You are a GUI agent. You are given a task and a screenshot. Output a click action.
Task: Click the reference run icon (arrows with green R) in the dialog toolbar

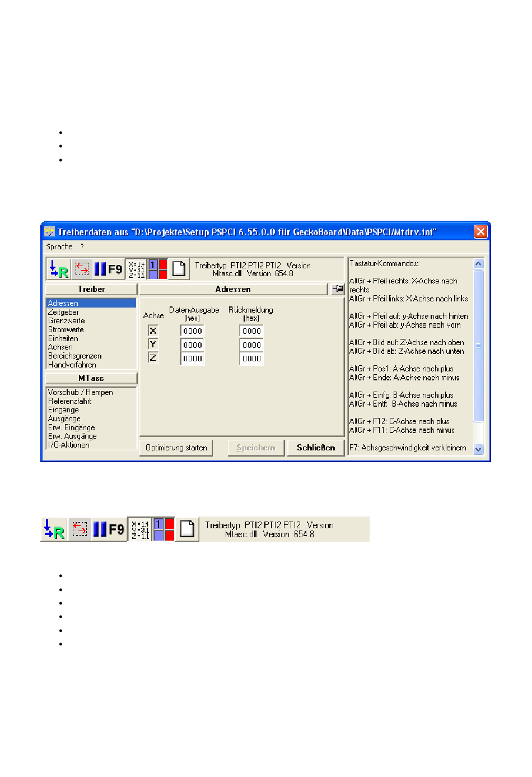(58, 269)
